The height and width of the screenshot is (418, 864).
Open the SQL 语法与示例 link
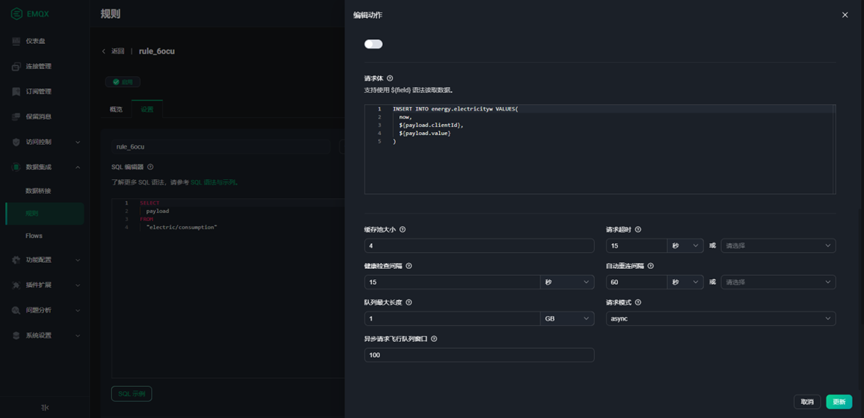click(x=214, y=182)
